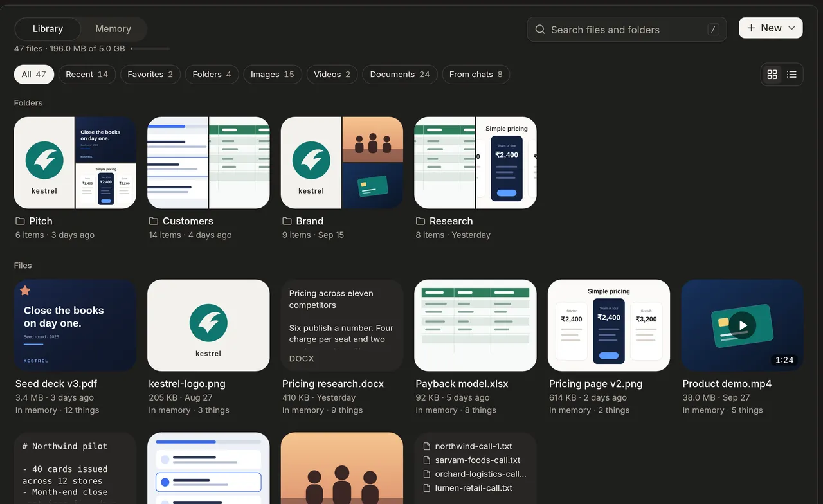Viewport: 823px width, 504px height.
Task: Switch to the Memory tab
Action: (113, 29)
